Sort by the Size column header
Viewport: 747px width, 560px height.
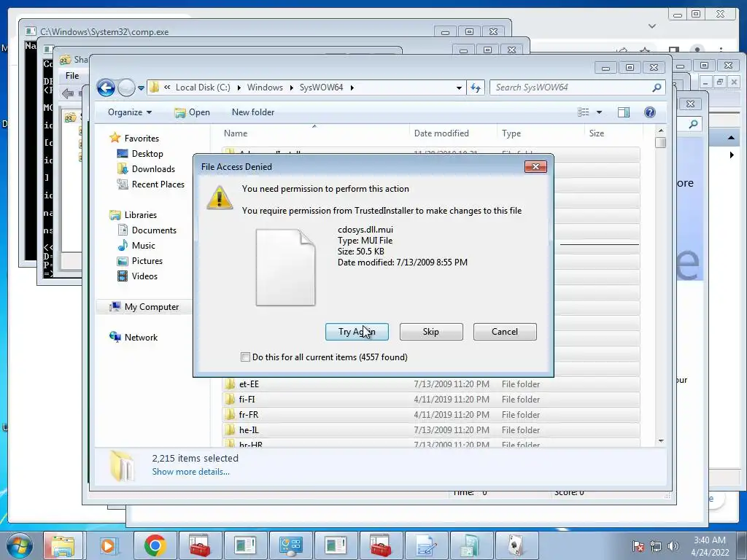612,133
